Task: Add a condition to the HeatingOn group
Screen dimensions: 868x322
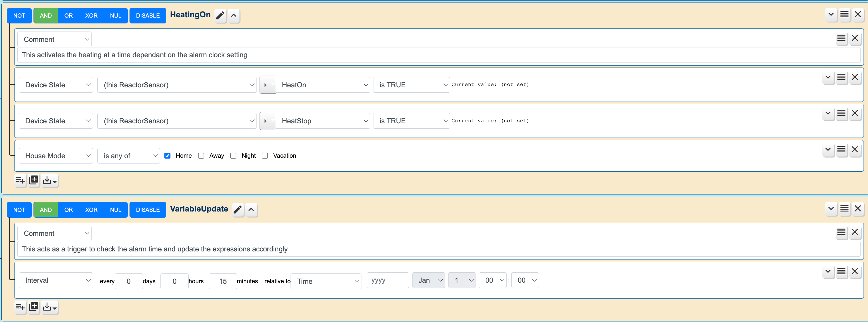Action: (x=20, y=181)
